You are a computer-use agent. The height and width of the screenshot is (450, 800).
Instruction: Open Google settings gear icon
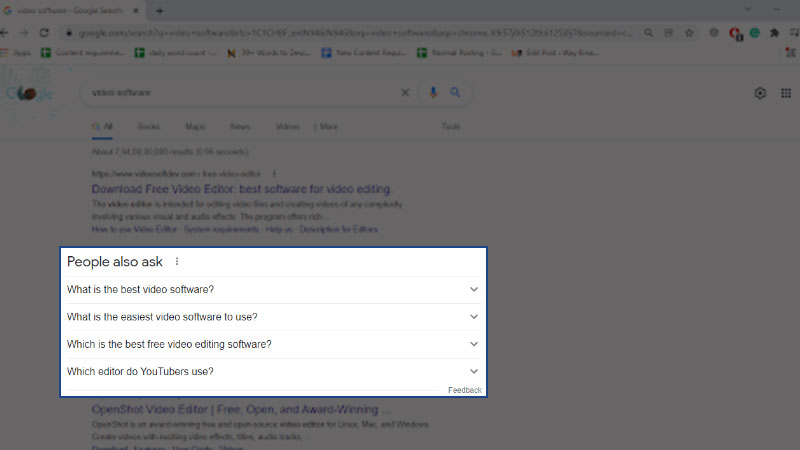tap(760, 93)
